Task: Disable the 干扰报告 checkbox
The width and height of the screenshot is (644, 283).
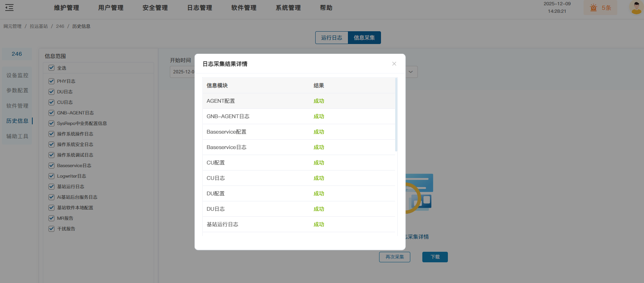Action: [x=51, y=229]
